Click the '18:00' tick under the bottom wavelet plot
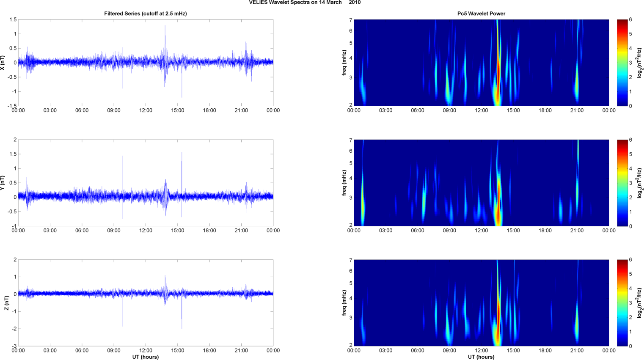Viewport: 644px width, 360px height. (x=545, y=351)
